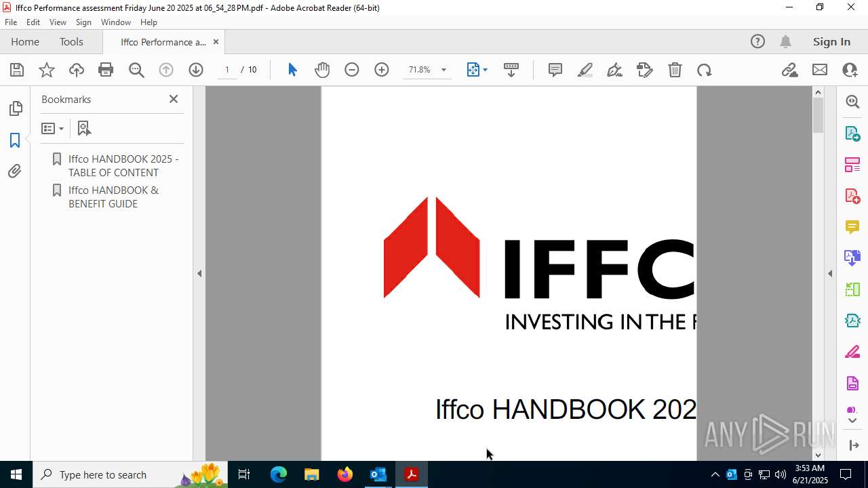Open File Explorer from the taskbar
This screenshot has width=868, height=488.
point(312,474)
